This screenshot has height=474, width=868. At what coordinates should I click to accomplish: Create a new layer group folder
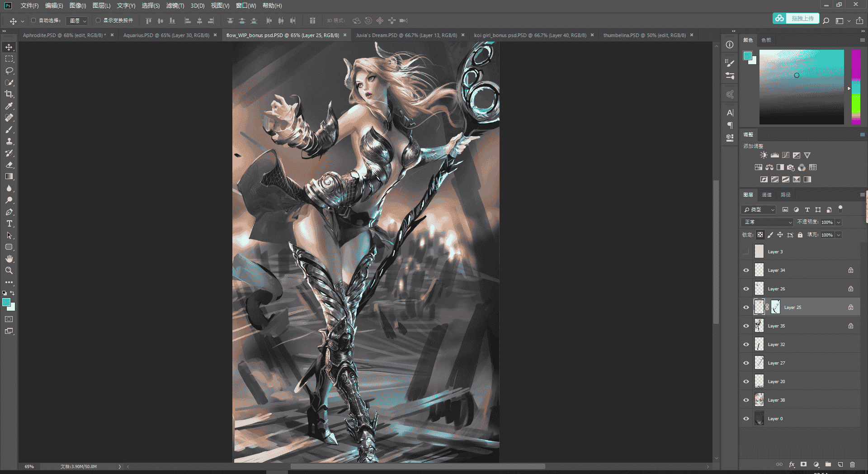click(x=828, y=465)
